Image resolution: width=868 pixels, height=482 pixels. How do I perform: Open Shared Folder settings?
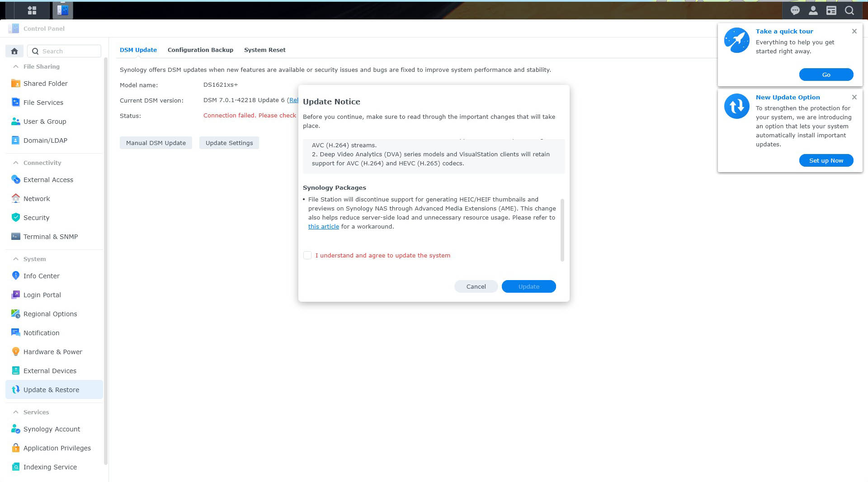point(54,84)
